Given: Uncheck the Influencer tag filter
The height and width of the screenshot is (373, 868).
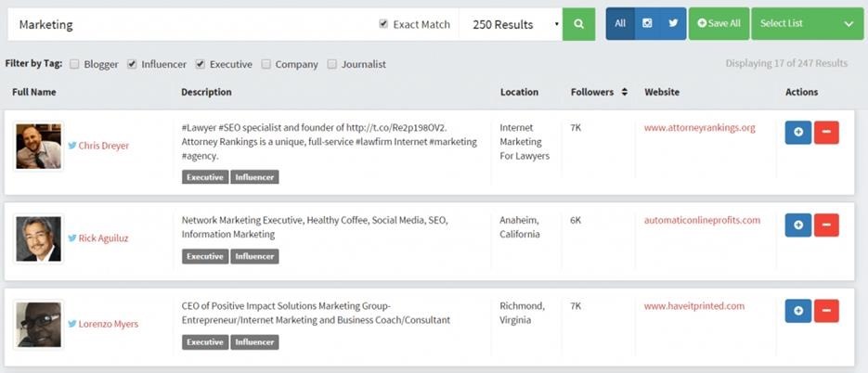Looking at the screenshot, I should [132, 64].
